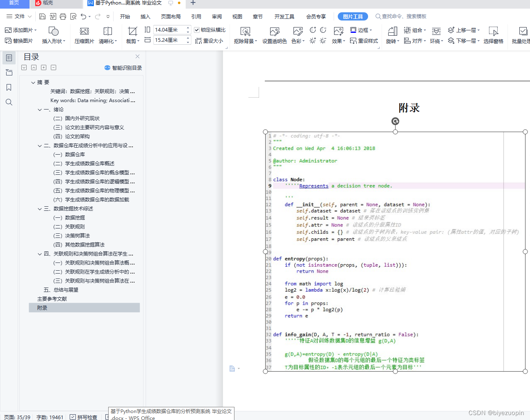The image size is (530, 420).
Task: Open the 文件 menu
Action: pyautogui.click(x=19, y=16)
